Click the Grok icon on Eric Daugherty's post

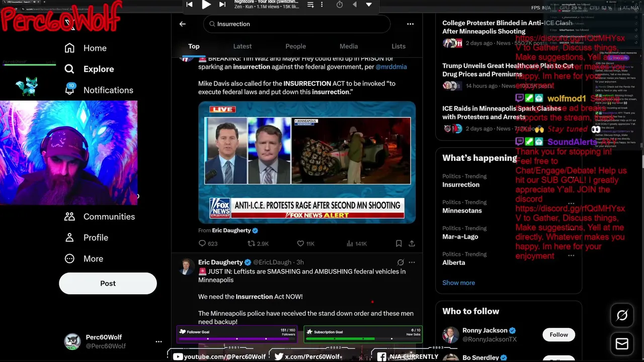[x=400, y=262]
